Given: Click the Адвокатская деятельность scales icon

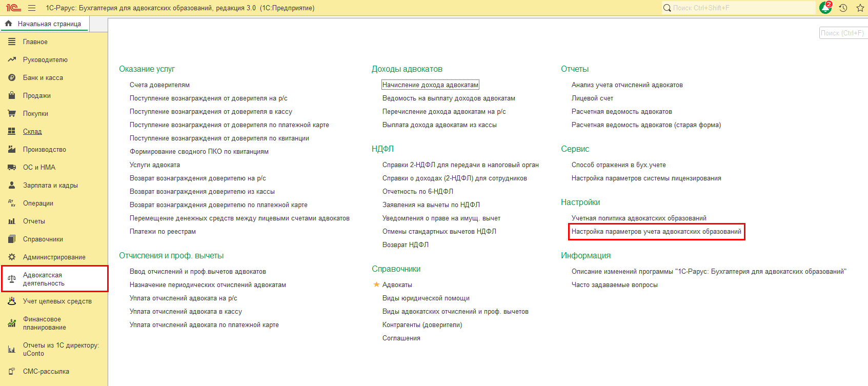Looking at the screenshot, I should pos(12,279).
